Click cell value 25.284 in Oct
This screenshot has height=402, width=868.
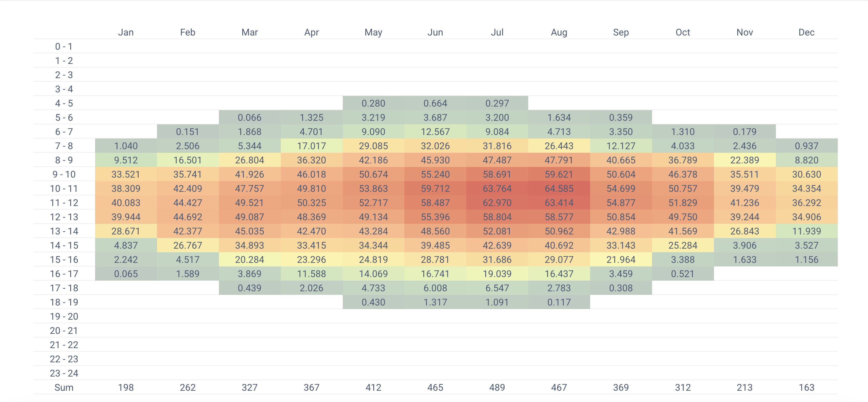tap(683, 245)
